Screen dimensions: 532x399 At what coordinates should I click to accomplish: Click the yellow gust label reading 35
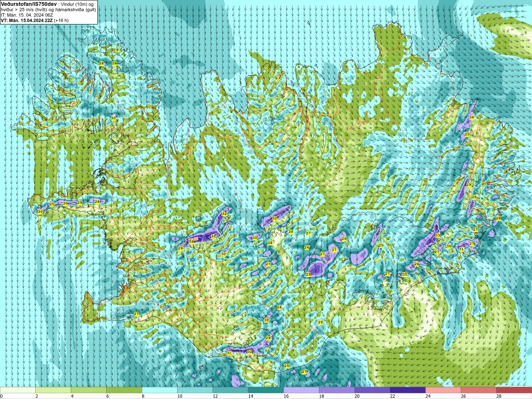pyautogui.click(x=404, y=274)
